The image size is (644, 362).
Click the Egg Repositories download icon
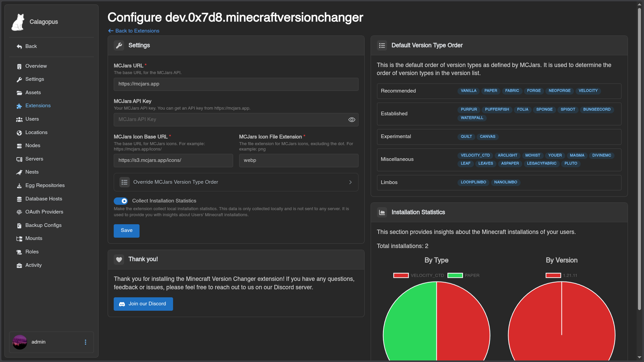[x=19, y=186]
